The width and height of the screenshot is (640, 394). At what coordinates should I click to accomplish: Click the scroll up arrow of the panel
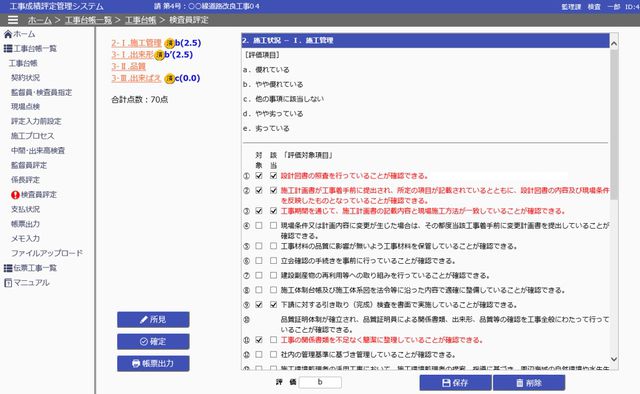pyautogui.click(x=614, y=43)
